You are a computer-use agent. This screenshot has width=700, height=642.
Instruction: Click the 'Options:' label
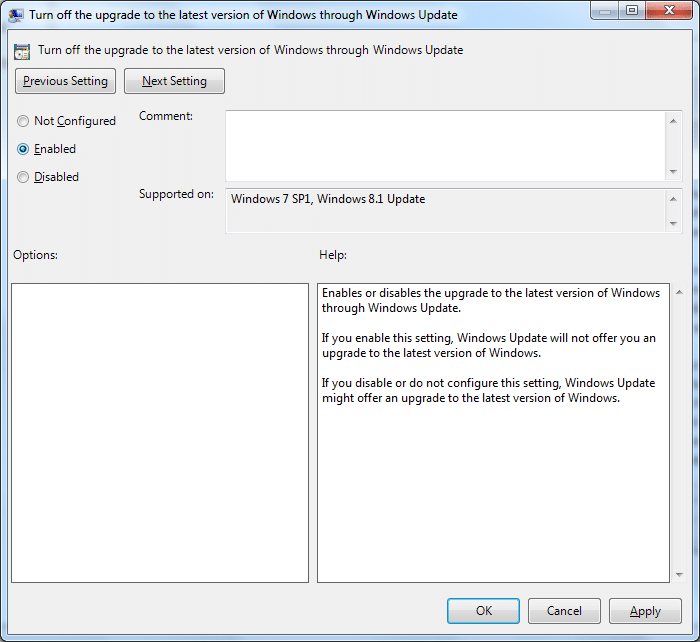click(35, 255)
